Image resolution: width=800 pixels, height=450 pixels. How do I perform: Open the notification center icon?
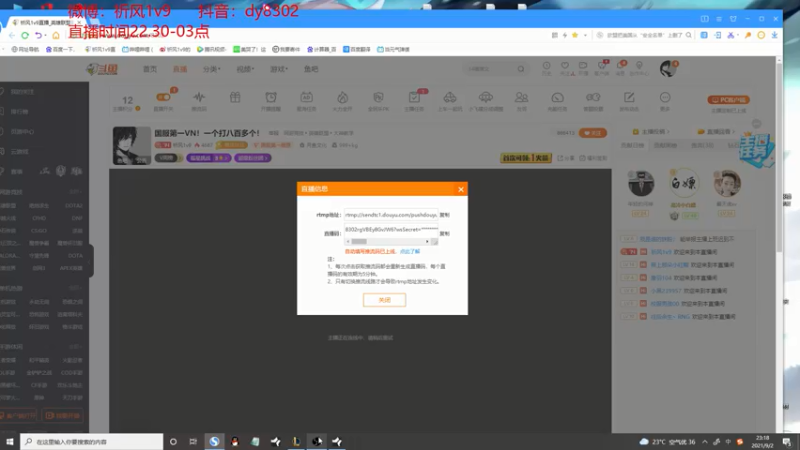coord(787,441)
